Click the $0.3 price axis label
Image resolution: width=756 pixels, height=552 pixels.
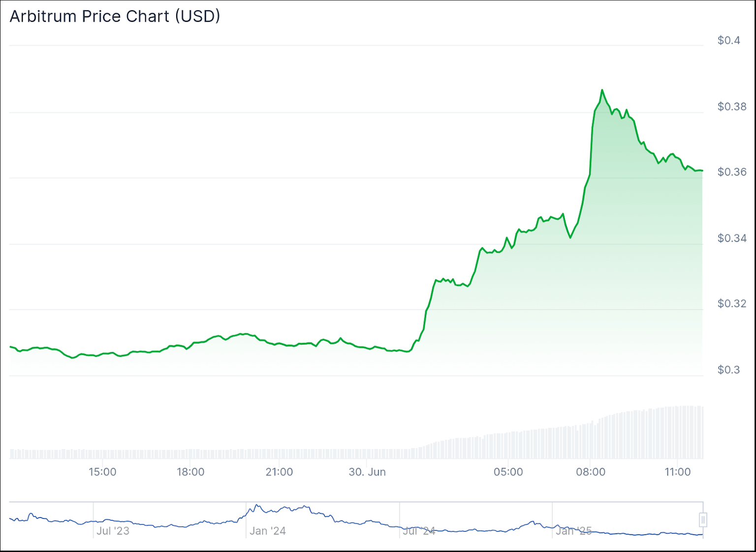[728, 370]
